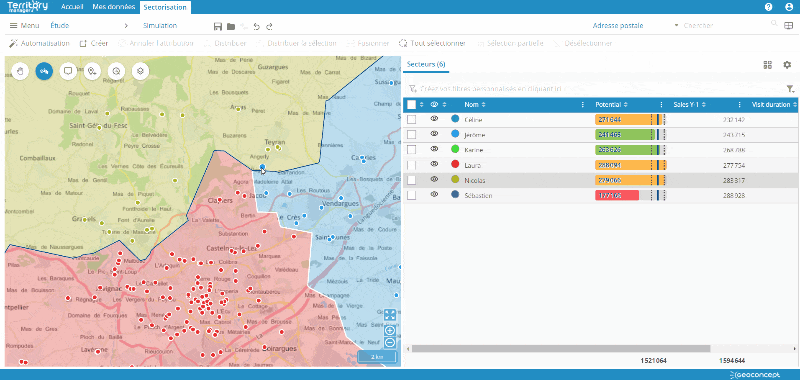Open the Adresse postale search type dropdown

(x=637, y=26)
